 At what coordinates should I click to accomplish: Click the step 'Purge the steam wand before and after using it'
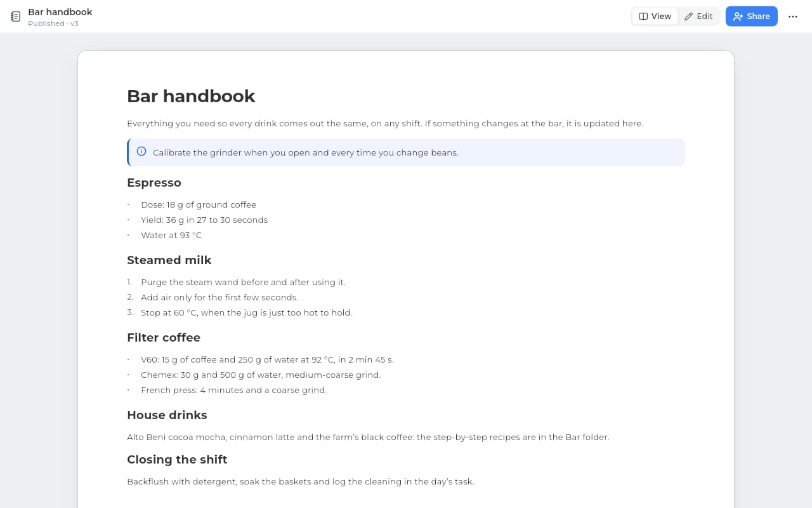[243, 282]
